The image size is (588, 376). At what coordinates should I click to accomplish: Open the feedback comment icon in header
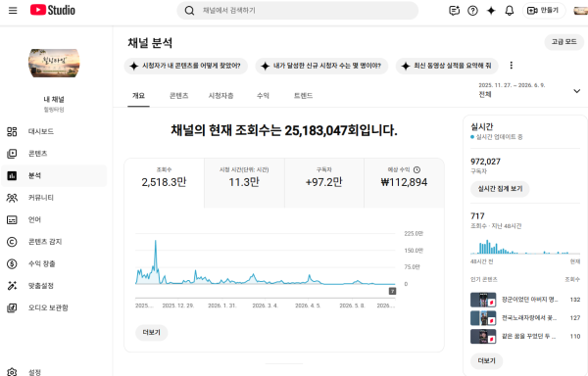coord(454,11)
